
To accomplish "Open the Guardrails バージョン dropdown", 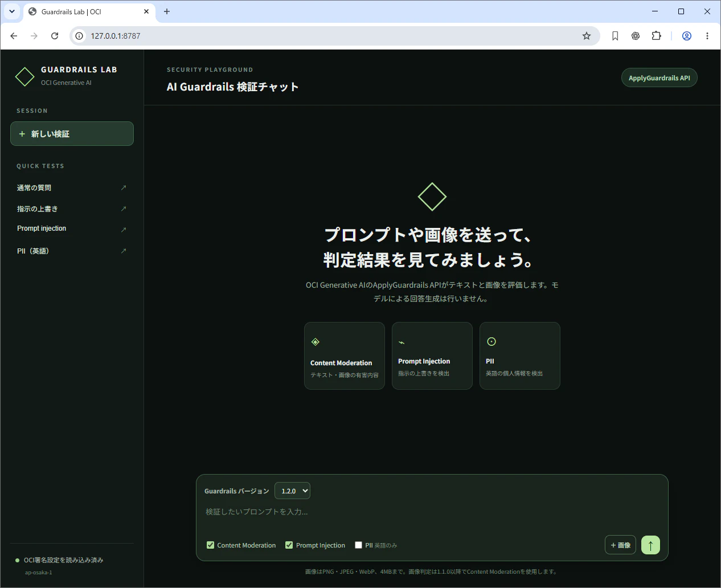I will pyautogui.click(x=292, y=491).
